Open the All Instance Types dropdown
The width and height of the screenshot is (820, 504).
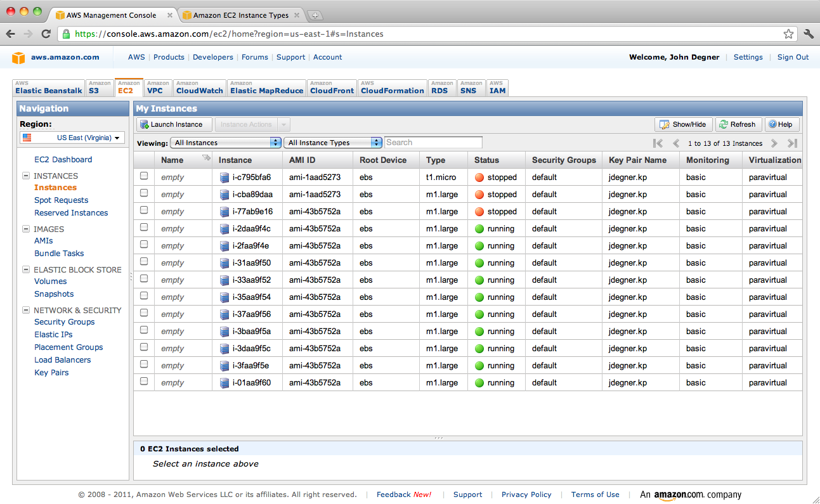pos(333,143)
